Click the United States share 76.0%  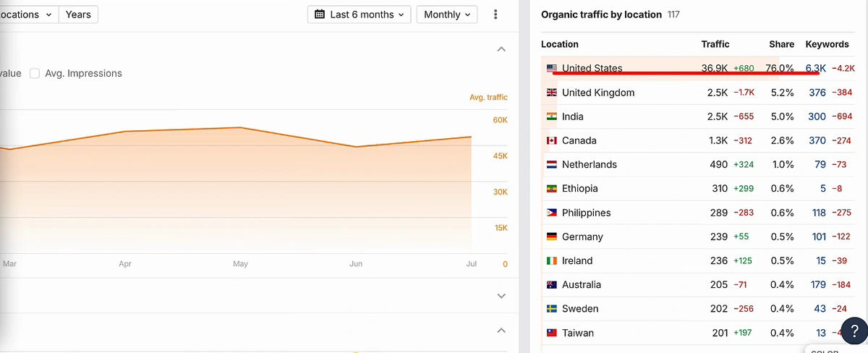tap(780, 69)
